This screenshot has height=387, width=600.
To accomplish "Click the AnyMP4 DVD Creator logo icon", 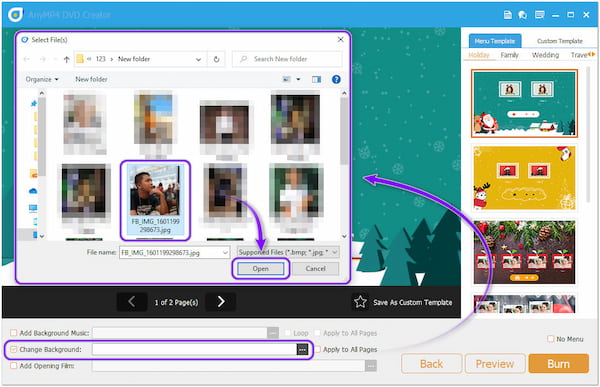I will (x=15, y=15).
